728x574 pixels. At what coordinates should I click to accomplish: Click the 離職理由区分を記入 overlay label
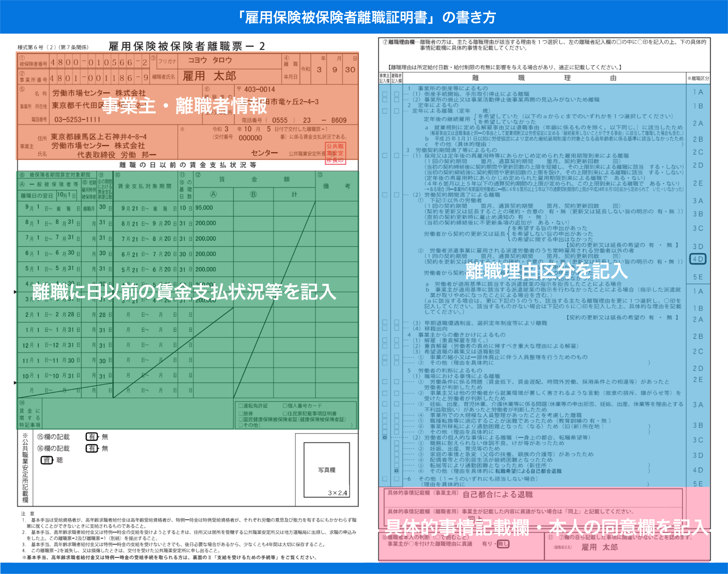(x=546, y=271)
